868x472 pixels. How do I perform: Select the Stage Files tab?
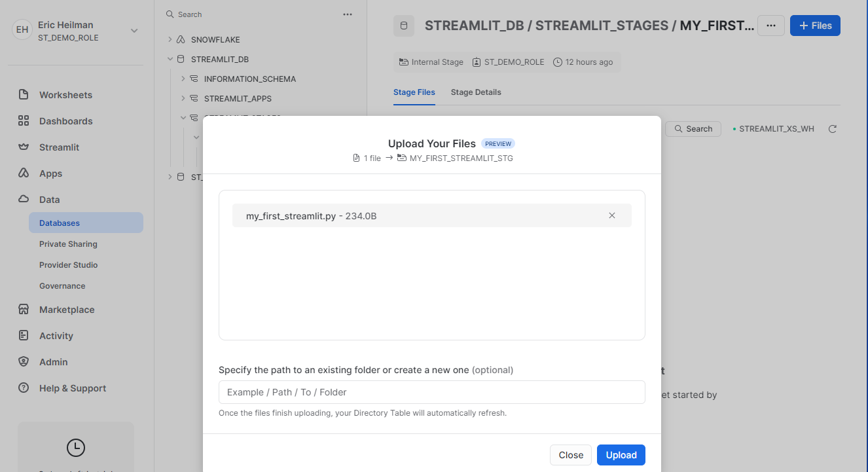pos(414,92)
